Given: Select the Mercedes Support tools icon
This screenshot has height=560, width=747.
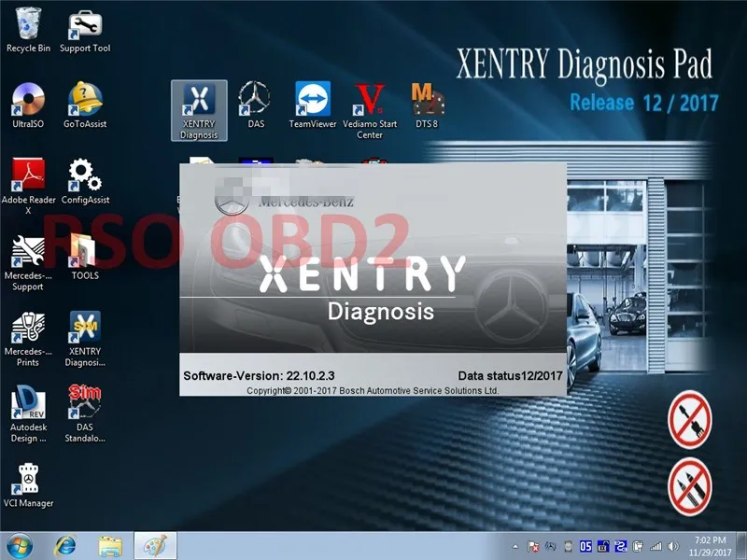Looking at the screenshot, I should tap(28, 262).
